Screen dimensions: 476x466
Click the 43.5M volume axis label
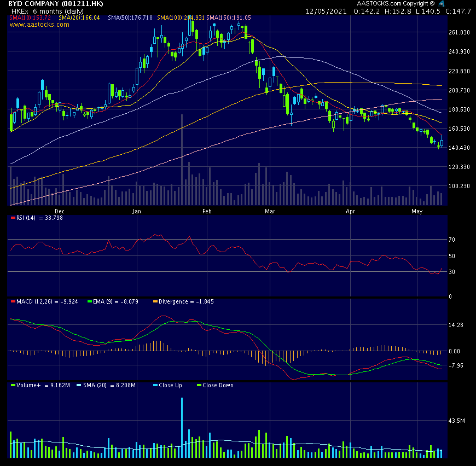pyautogui.click(x=456, y=421)
